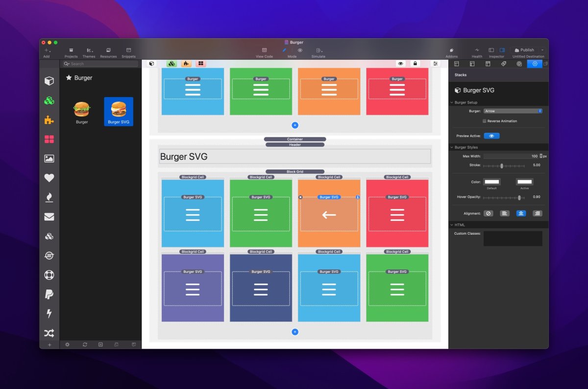
Task: Click the lock icon in editor toolbar
Action: [415, 64]
